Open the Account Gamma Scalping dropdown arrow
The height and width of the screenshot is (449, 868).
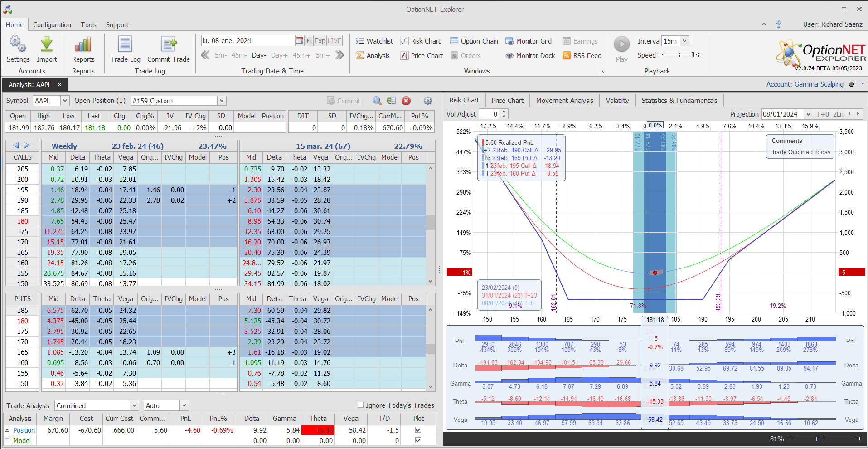point(862,84)
